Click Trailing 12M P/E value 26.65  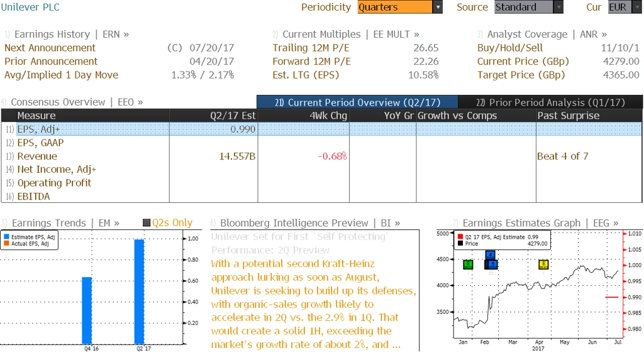pos(426,48)
